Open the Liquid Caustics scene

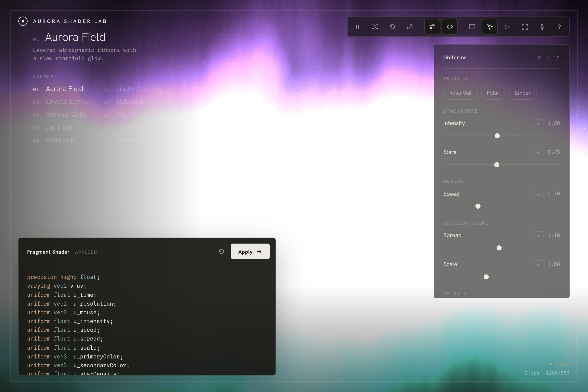click(x=133, y=89)
